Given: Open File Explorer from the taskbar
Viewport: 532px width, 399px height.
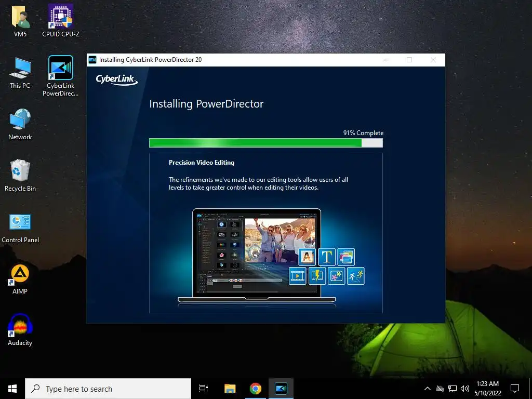Looking at the screenshot, I should tap(230, 389).
